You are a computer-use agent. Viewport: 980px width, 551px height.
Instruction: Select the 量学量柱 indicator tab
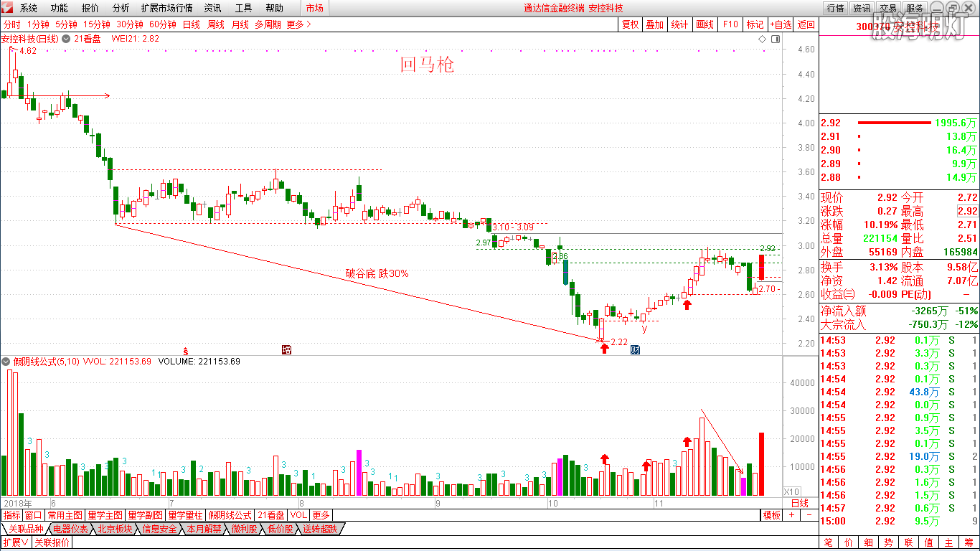point(186,515)
